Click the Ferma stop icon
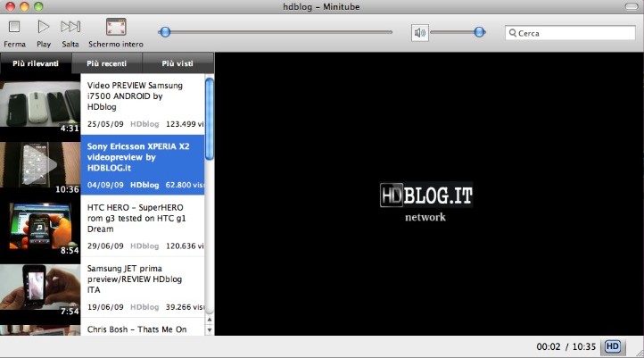 (x=14, y=28)
